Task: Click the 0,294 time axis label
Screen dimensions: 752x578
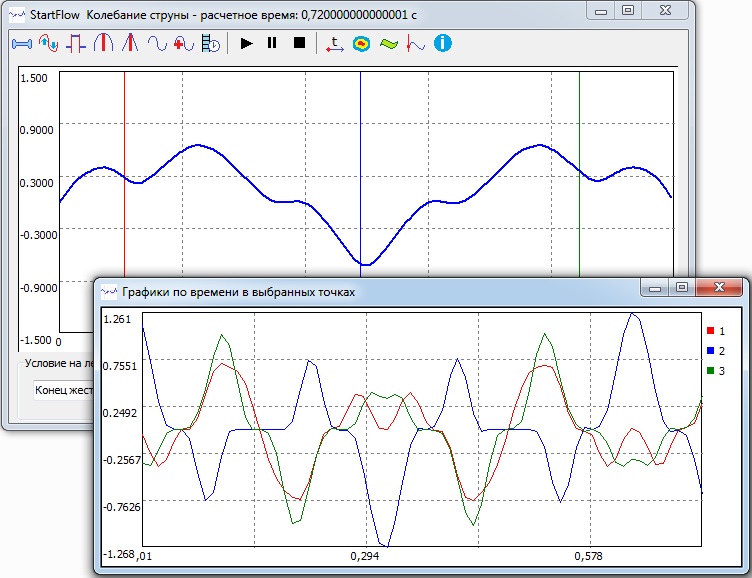Action: 364,556
